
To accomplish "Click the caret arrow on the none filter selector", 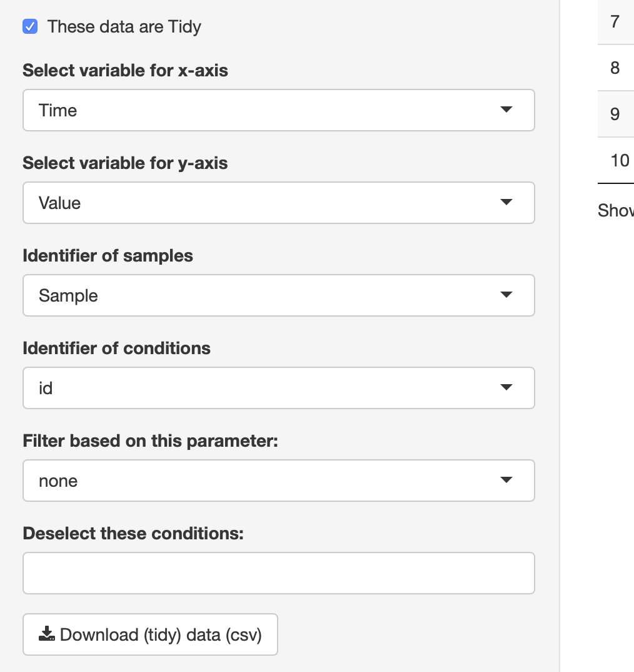I will pos(506,480).
